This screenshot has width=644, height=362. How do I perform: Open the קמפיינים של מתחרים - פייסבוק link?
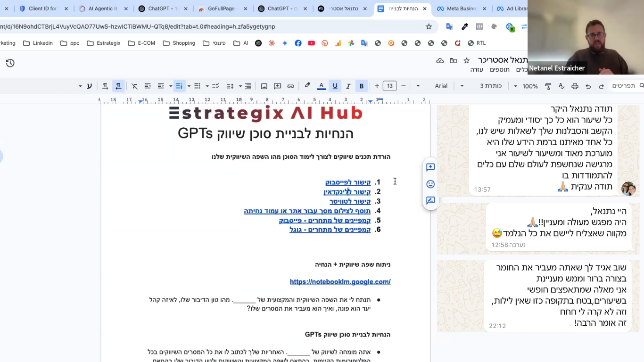325,220
